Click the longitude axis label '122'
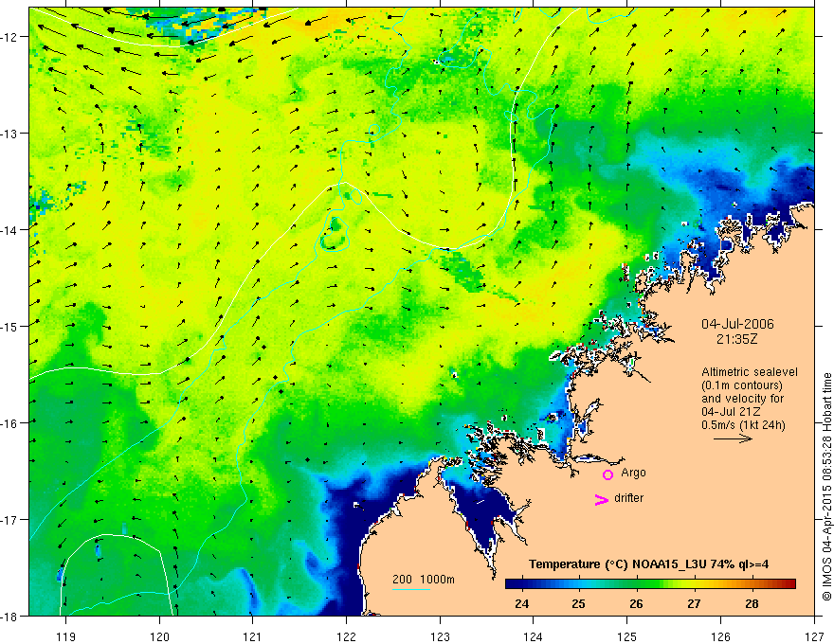This screenshot has width=834, height=644. click(346, 636)
